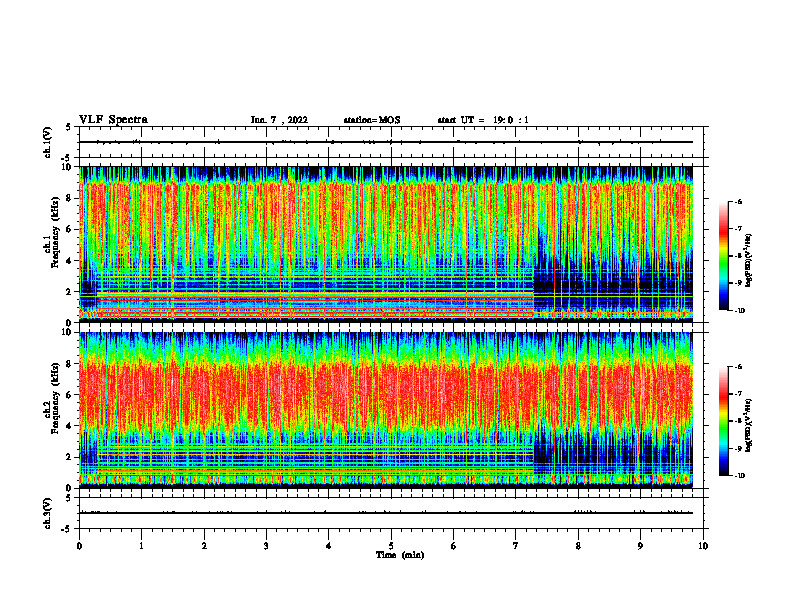The height and width of the screenshot is (612, 792).
Task: Click the "ch.1(V)" axis label
Action: 48,142
